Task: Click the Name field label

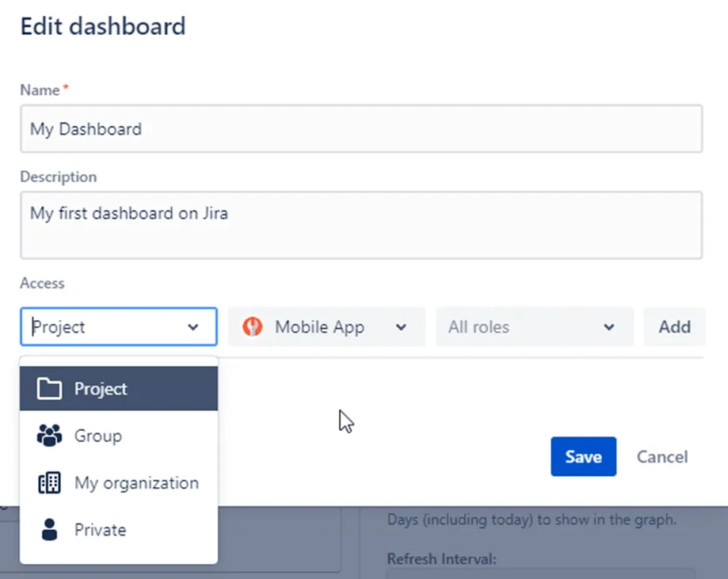Action: coord(40,90)
